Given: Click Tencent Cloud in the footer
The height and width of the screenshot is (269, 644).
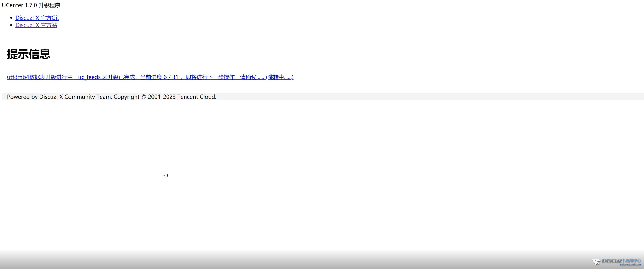Looking at the screenshot, I should coord(196,97).
